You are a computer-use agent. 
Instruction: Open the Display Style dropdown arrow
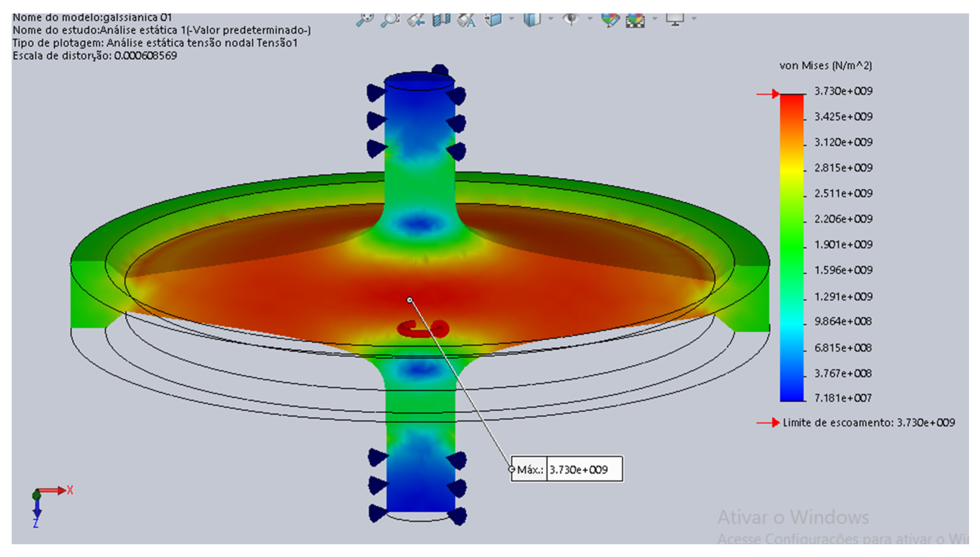pyautogui.click(x=550, y=18)
